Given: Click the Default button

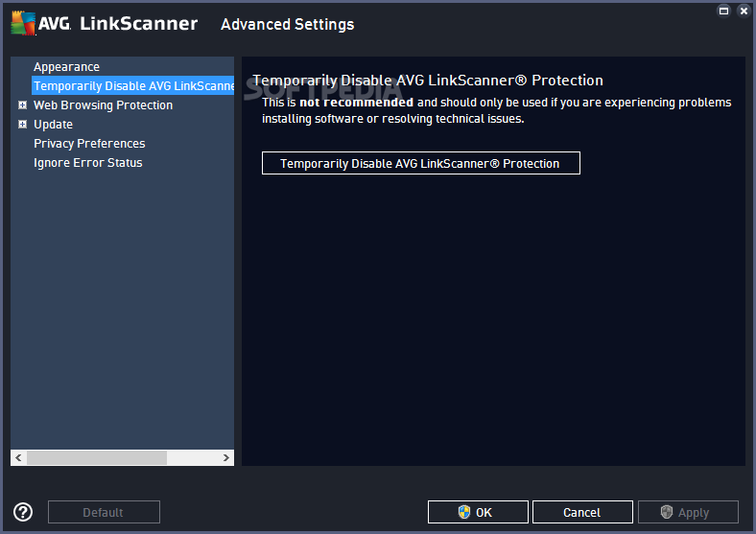Looking at the screenshot, I should [x=104, y=512].
